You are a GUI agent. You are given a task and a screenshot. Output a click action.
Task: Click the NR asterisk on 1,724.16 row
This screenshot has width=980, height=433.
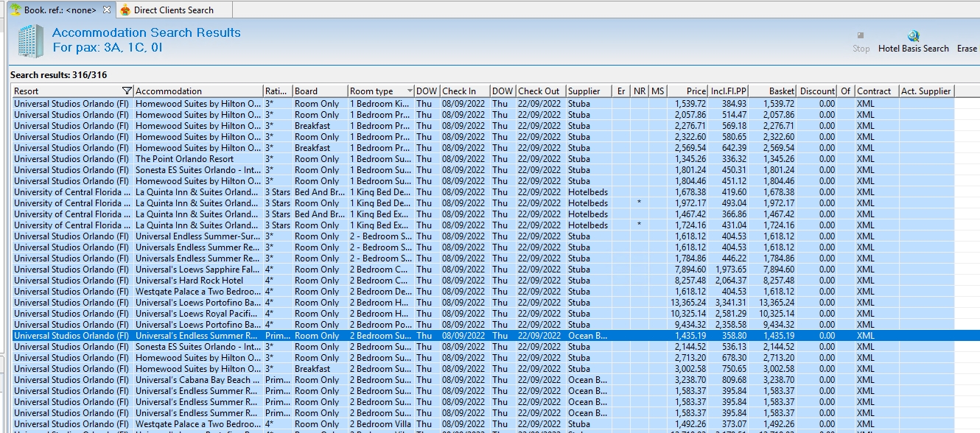[639, 225]
